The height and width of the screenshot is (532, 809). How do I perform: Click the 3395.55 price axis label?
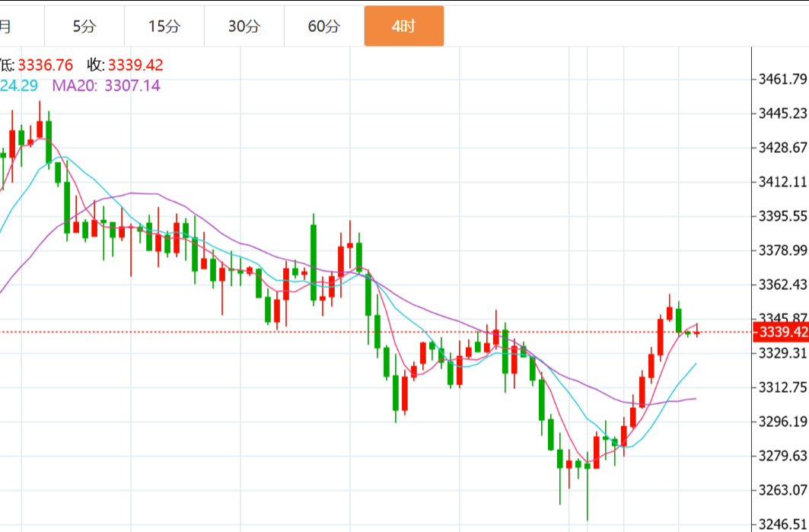pyautogui.click(x=782, y=216)
